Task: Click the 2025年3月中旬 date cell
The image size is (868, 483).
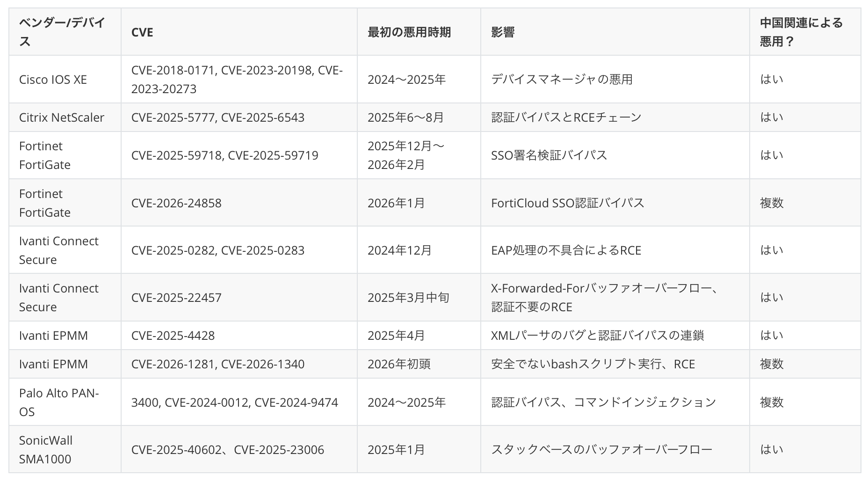Action: click(408, 298)
